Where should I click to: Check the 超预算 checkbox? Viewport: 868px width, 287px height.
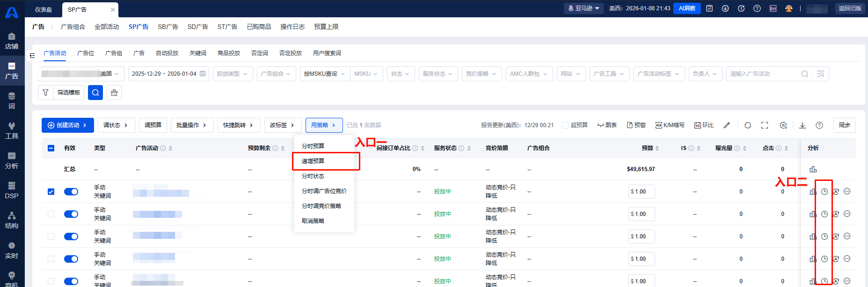click(x=565, y=125)
